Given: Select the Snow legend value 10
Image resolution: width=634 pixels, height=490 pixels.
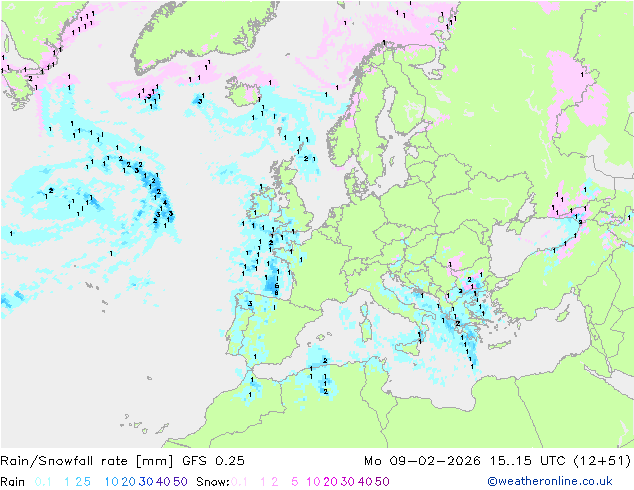Looking at the screenshot, I should coord(313,482).
